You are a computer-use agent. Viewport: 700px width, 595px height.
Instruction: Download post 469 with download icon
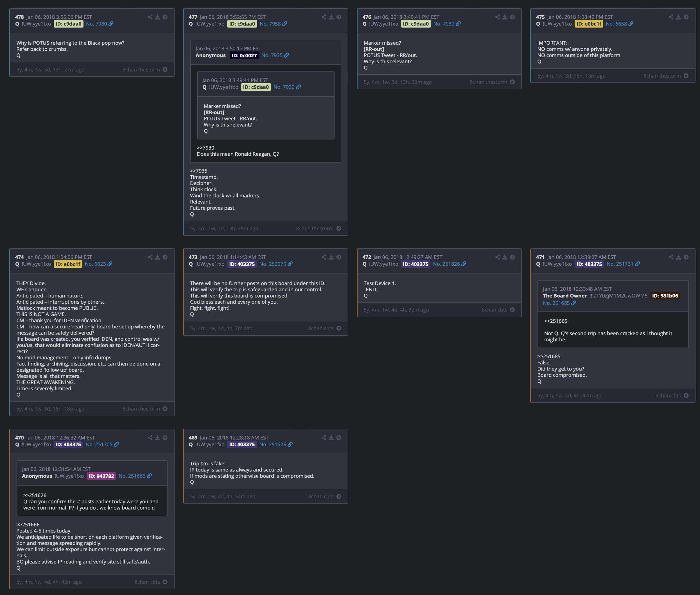click(x=331, y=438)
